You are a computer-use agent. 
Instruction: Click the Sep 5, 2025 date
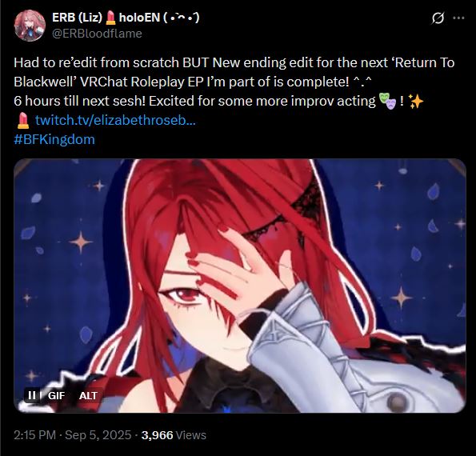[98, 435]
